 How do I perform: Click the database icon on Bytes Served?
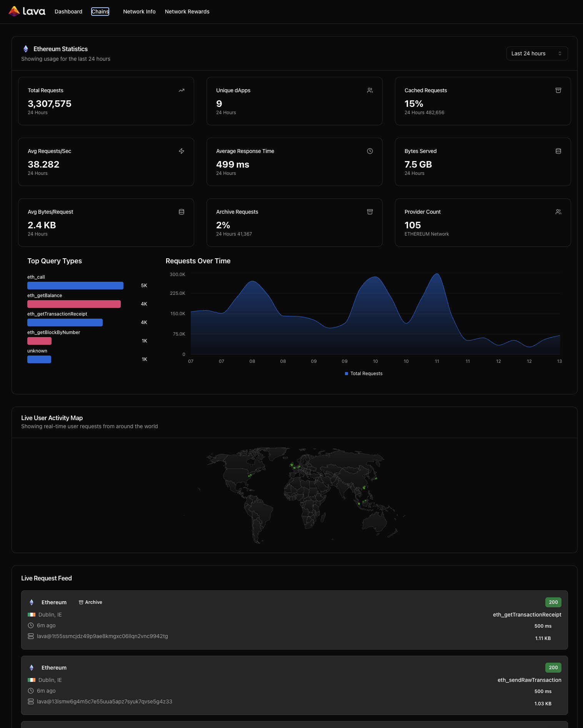(558, 151)
